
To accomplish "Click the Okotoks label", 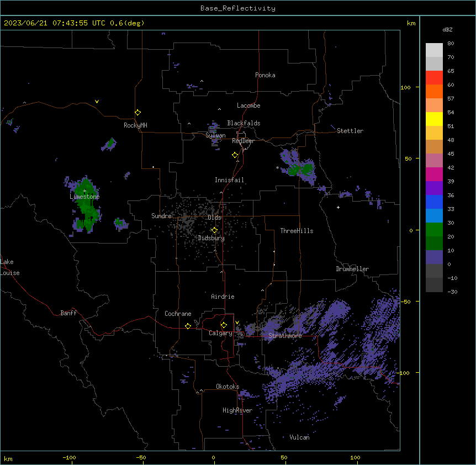I will click(x=228, y=387).
